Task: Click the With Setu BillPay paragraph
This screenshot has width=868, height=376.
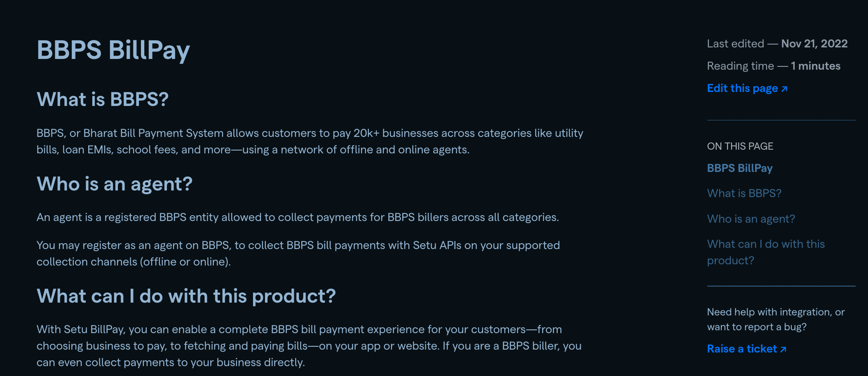Action: tap(309, 346)
